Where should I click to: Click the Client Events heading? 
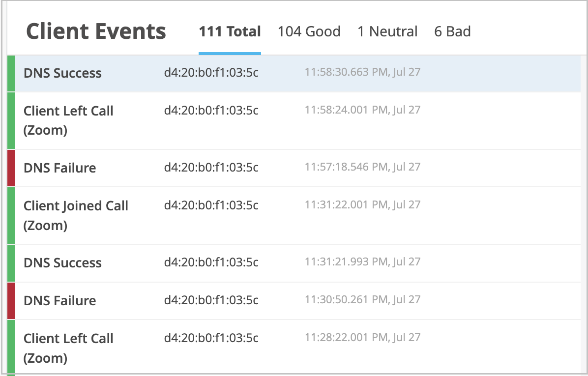coord(96,32)
